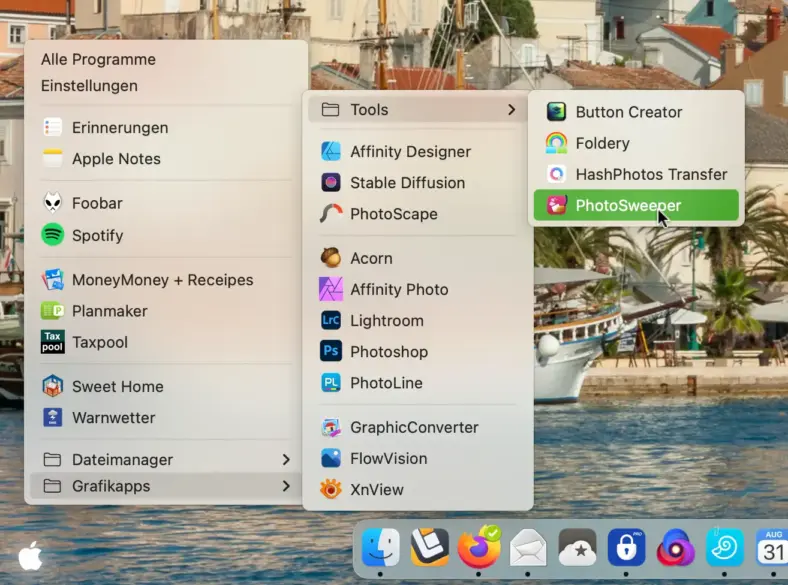Click the Planmaker app icon
Screen dimensions: 788x585
coord(53,311)
